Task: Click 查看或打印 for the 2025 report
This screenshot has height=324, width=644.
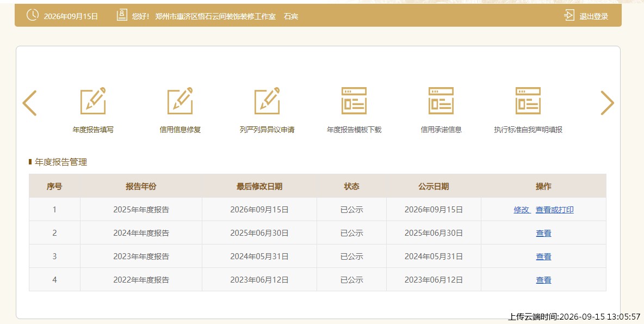Action: [554, 210]
